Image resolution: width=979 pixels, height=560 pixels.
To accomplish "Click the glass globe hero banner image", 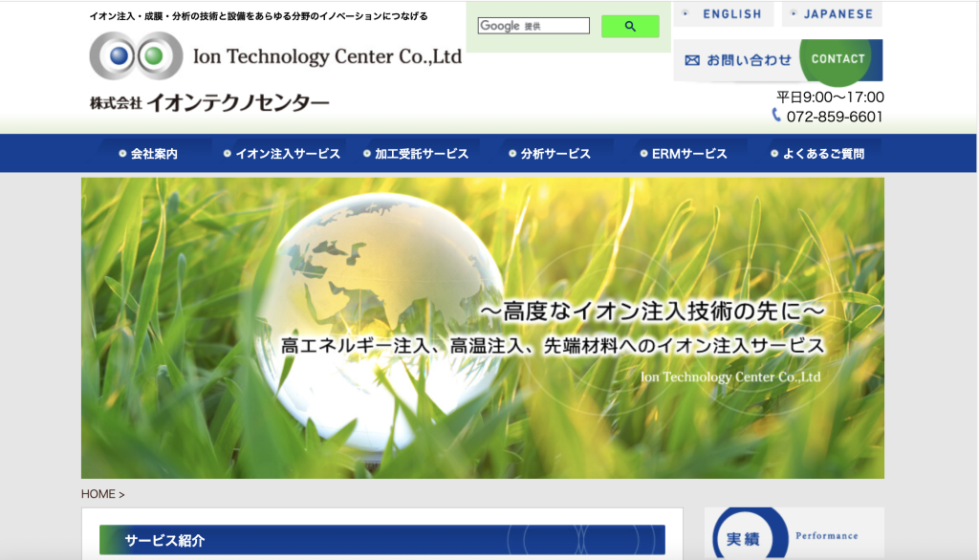I will (x=482, y=328).
